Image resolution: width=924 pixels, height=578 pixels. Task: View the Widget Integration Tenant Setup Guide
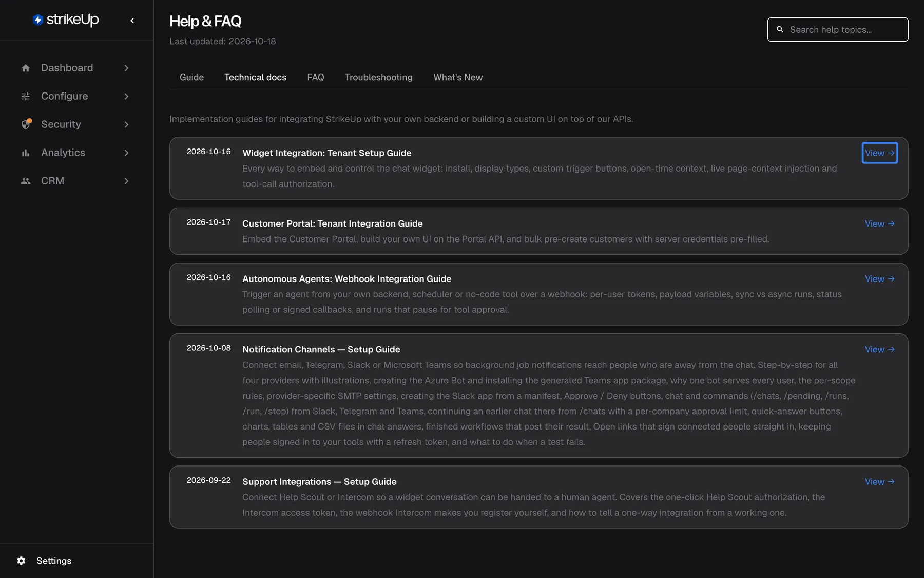pyautogui.click(x=880, y=153)
